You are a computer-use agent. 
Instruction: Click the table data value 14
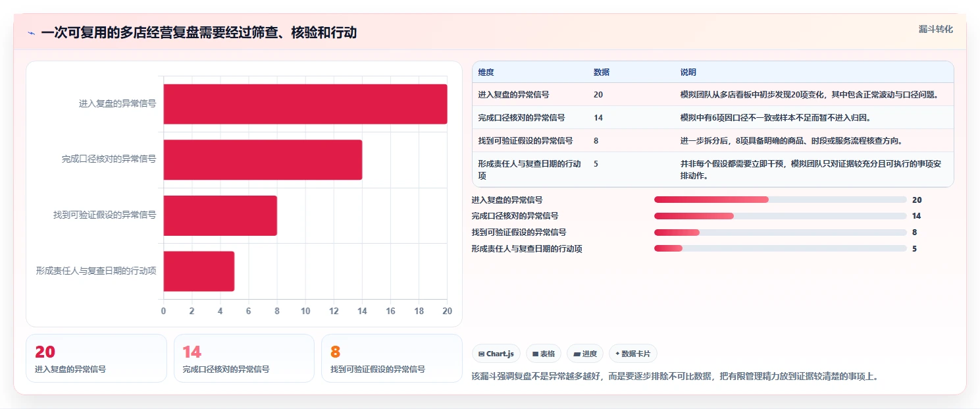click(x=598, y=118)
